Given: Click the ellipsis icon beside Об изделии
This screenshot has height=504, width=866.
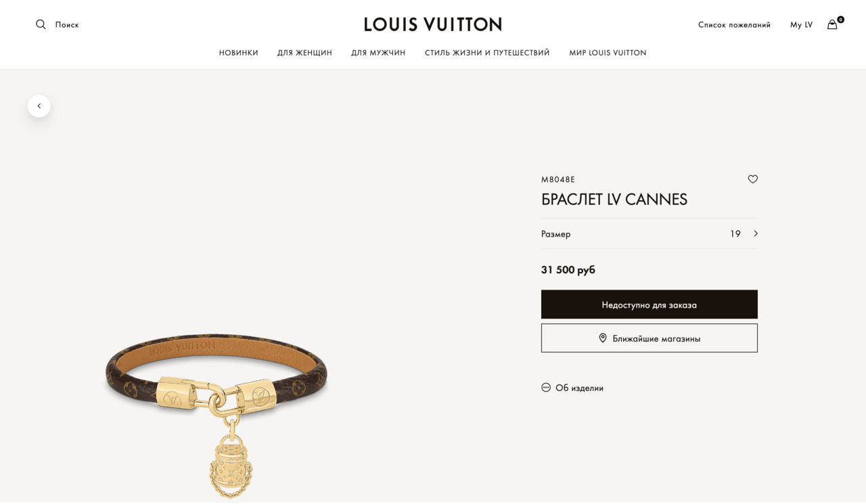Looking at the screenshot, I should tap(546, 388).
